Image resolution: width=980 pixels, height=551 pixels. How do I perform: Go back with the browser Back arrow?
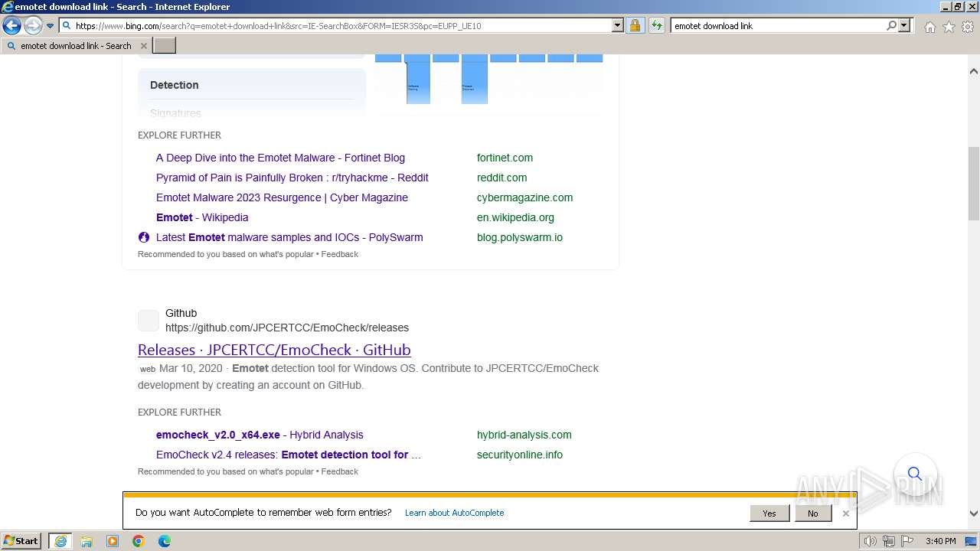tap(11, 26)
